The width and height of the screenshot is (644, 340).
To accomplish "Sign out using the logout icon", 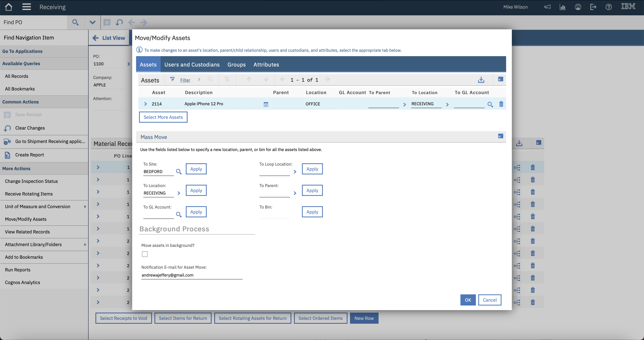I will [x=593, y=7].
